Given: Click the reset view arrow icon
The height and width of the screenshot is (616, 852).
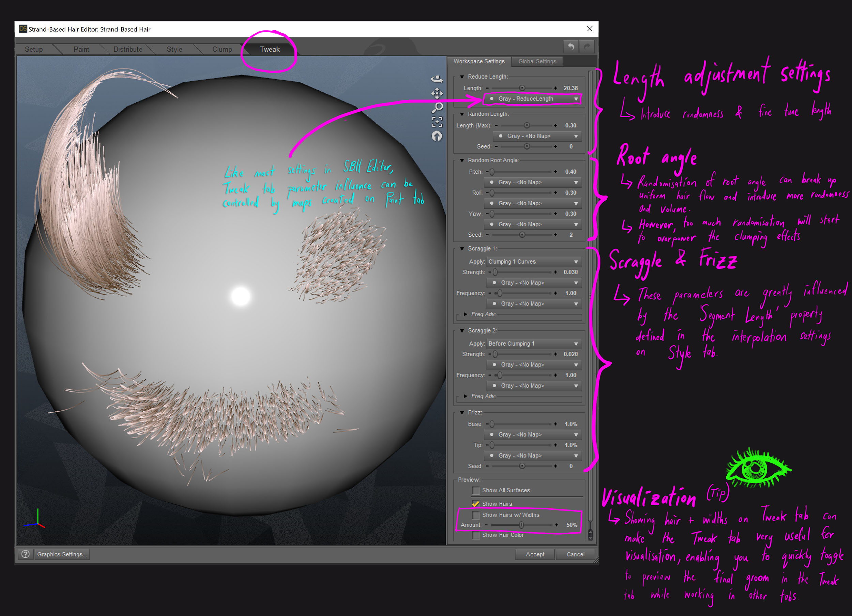Looking at the screenshot, I should tap(437, 136).
